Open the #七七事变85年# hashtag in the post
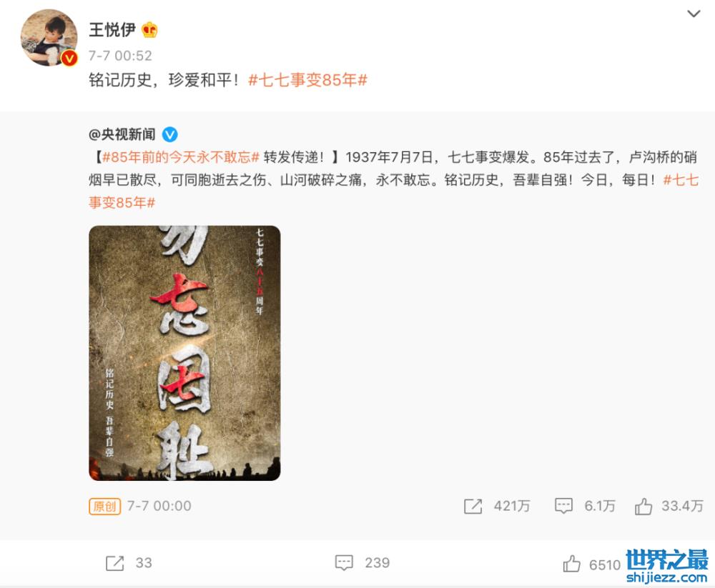 [307, 80]
